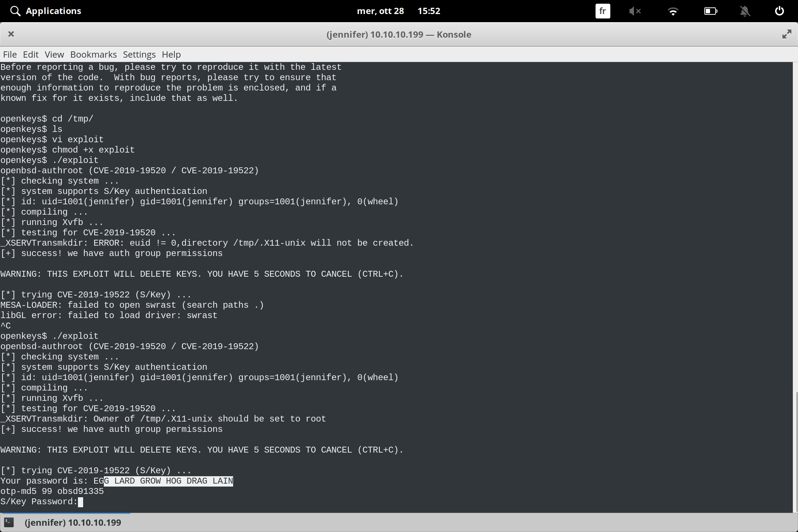Click the Wi-Fi status icon
798x532 pixels.
click(x=673, y=11)
